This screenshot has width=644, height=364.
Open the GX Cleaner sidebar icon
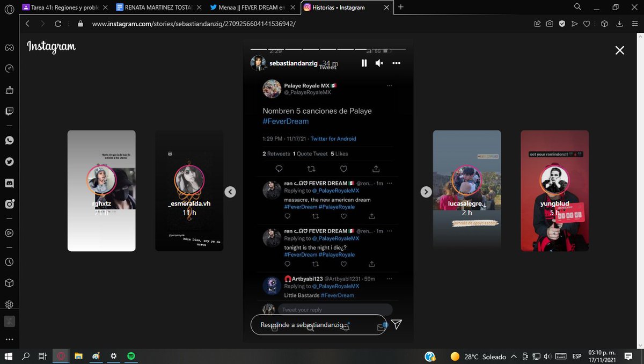[9, 90]
